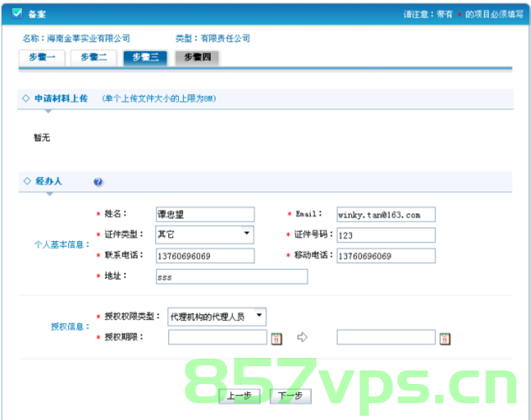The height and width of the screenshot is (420, 531).
Task: Click the 暂无 text
Action: tap(42, 138)
